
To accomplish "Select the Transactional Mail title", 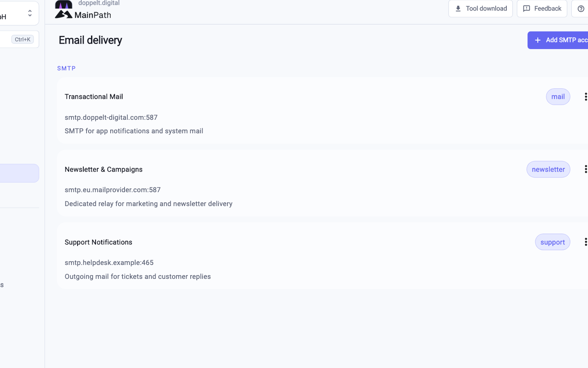I will click(94, 97).
